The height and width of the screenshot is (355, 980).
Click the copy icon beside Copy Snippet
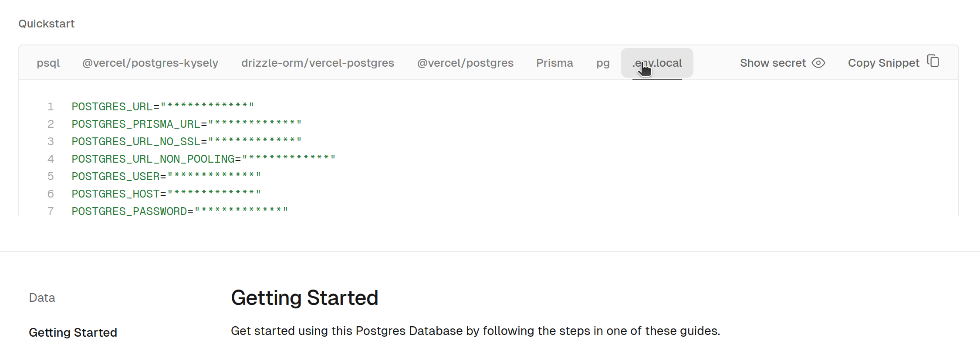[x=933, y=61]
